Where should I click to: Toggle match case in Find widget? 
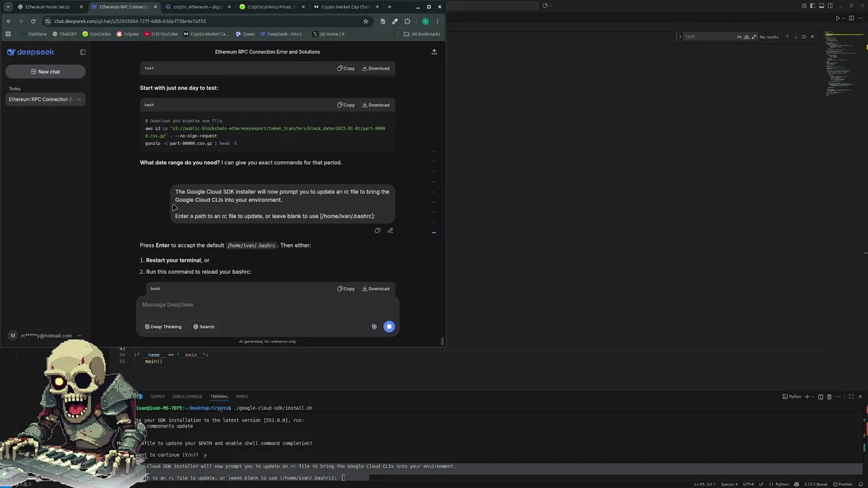click(739, 37)
